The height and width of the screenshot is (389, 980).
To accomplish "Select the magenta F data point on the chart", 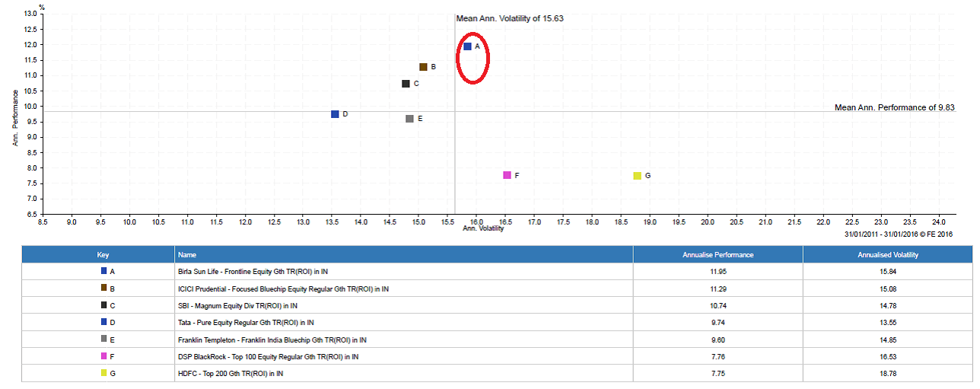I will pyautogui.click(x=507, y=175).
